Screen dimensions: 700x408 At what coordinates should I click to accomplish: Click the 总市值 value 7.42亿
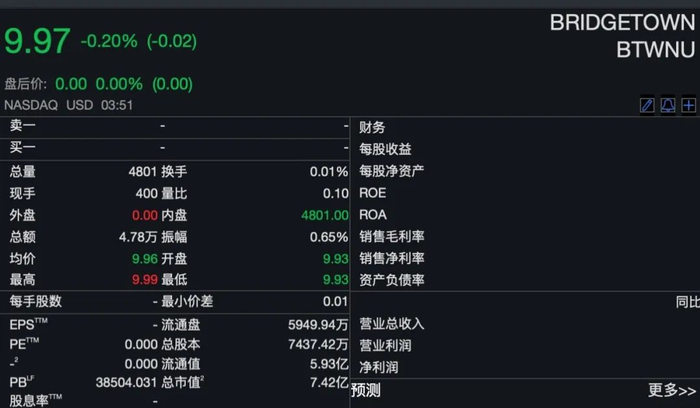329,383
